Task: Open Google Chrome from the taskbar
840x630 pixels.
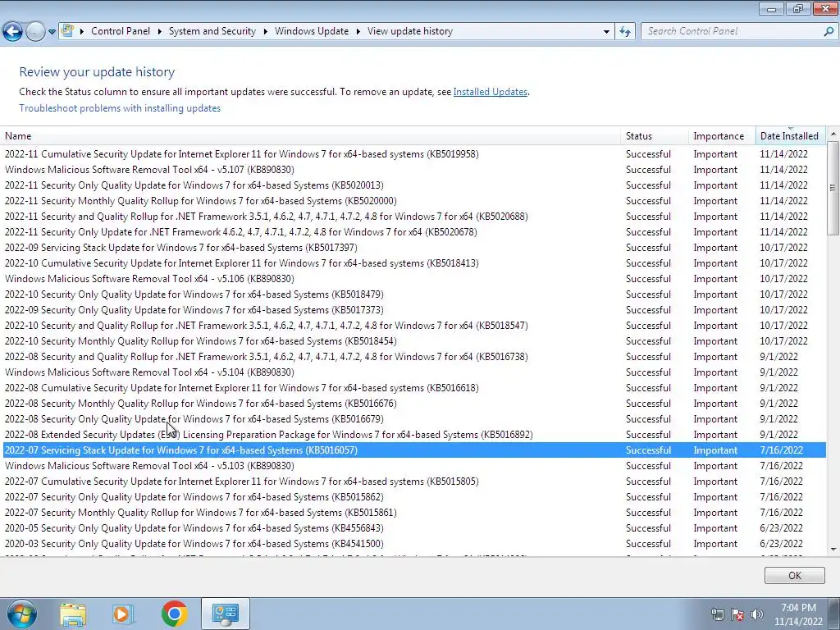Action: tap(174, 614)
